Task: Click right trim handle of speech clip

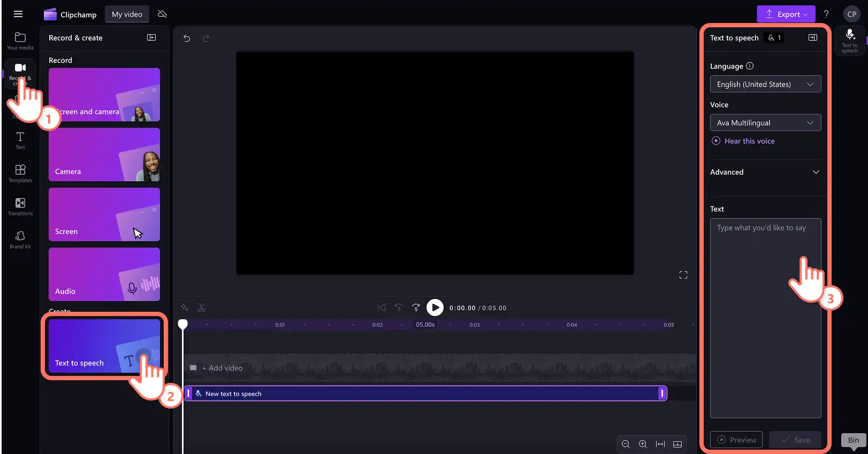Action: coord(662,394)
